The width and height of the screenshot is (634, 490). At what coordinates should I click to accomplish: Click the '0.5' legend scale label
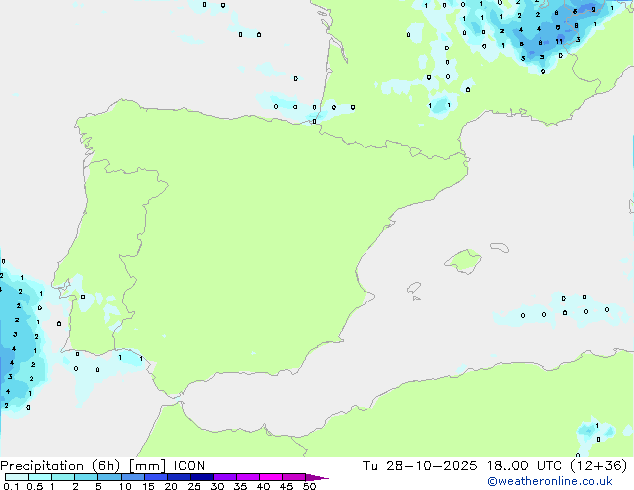click(34, 486)
